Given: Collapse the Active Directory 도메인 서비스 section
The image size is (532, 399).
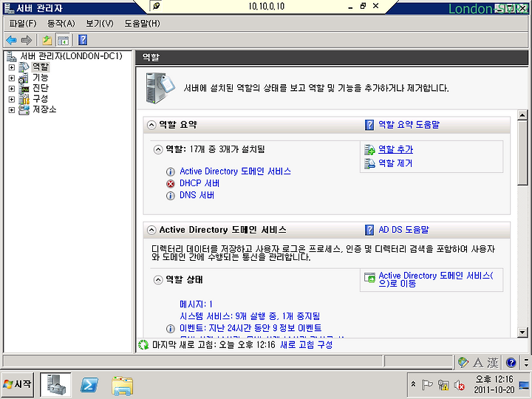Looking at the screenshot, I should coord(151,230).
